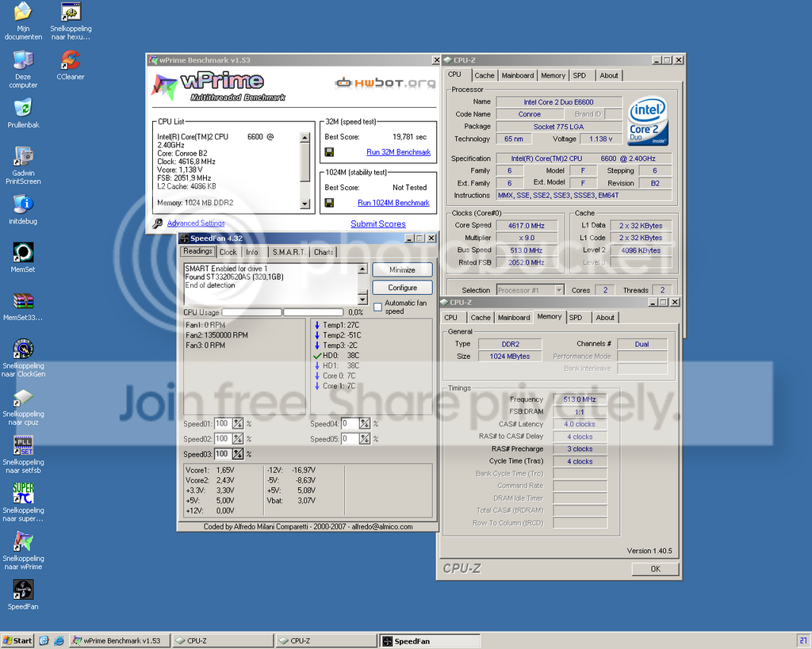This screenshot has height=649, width=812.
Task: Open Cache tab in upper CPU-Z window
Action: coord(485,75)
